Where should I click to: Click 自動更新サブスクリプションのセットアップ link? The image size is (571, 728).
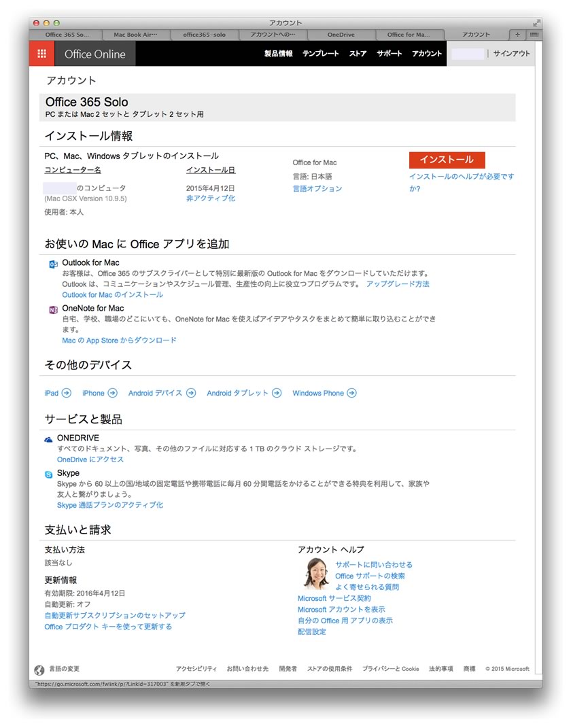pyautogui.click(x=115, y=615)
